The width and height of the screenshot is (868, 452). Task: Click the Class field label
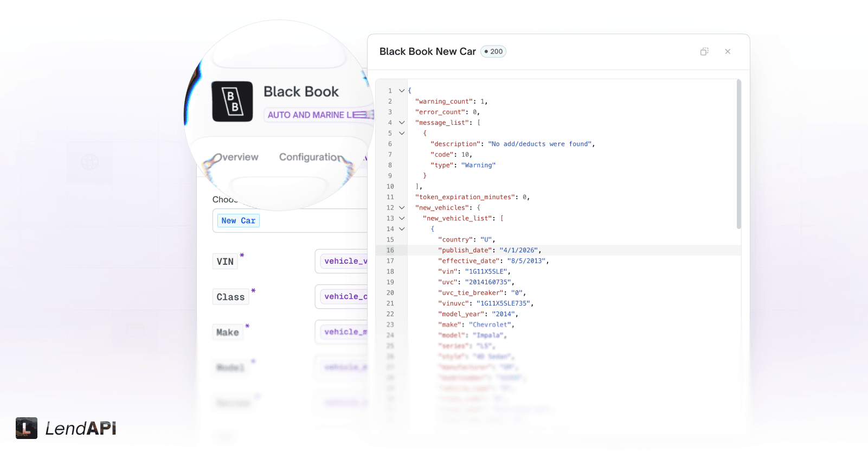click(231, 297)
